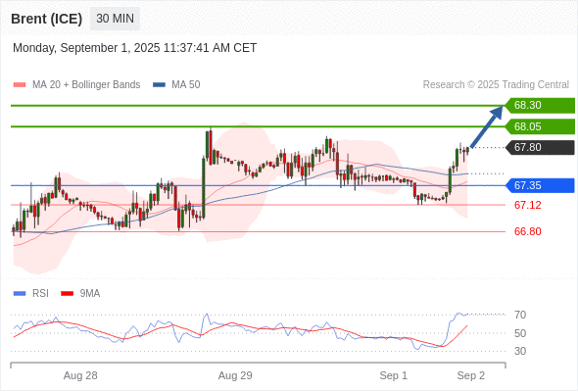The width and height of the screenshot is (578, 392).
Task: Click the Sep 1 date label
Action: point(394,375)
